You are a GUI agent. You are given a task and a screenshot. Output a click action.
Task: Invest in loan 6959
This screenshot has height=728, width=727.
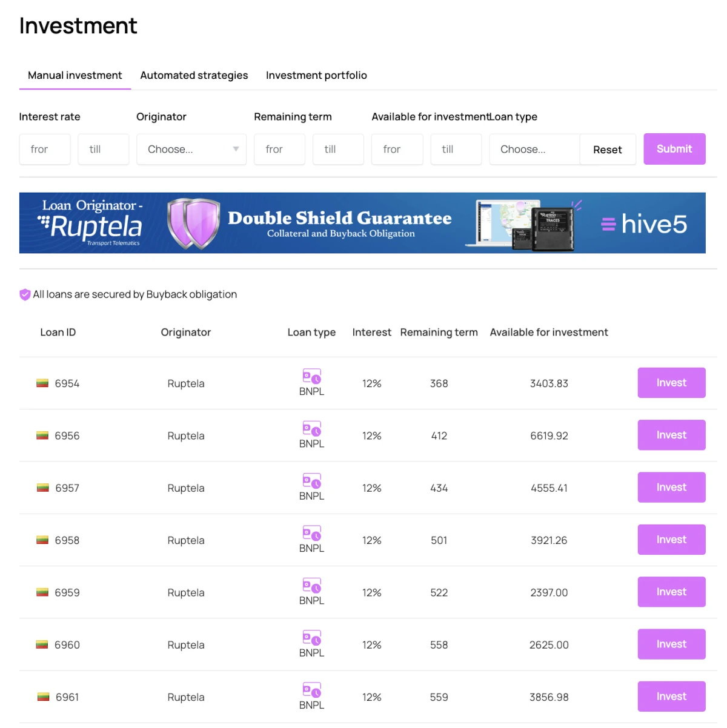(x=671, y=592)
